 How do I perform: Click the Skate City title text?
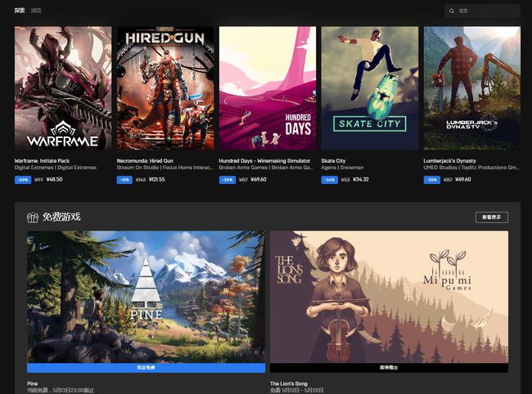pyautogui.click(x=333, y=160)
